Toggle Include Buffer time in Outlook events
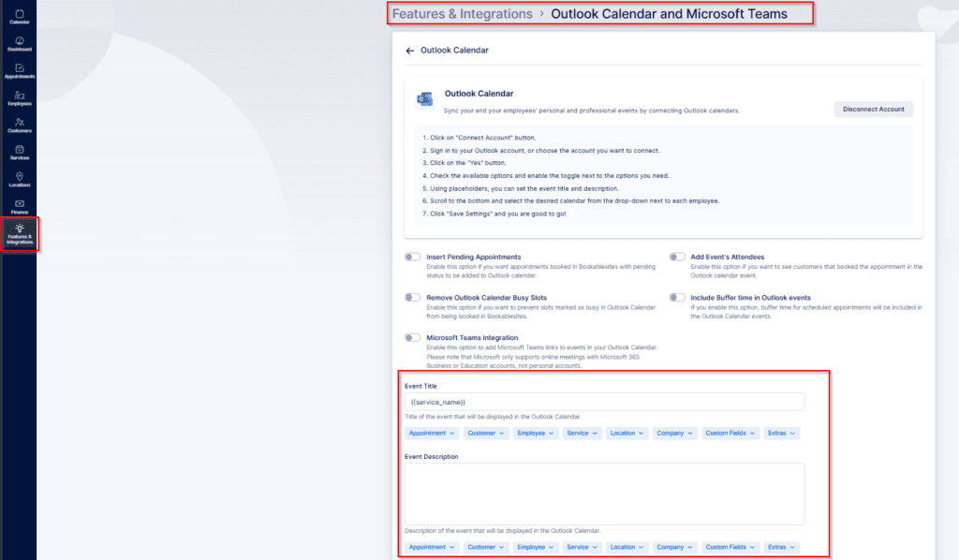 677,297
